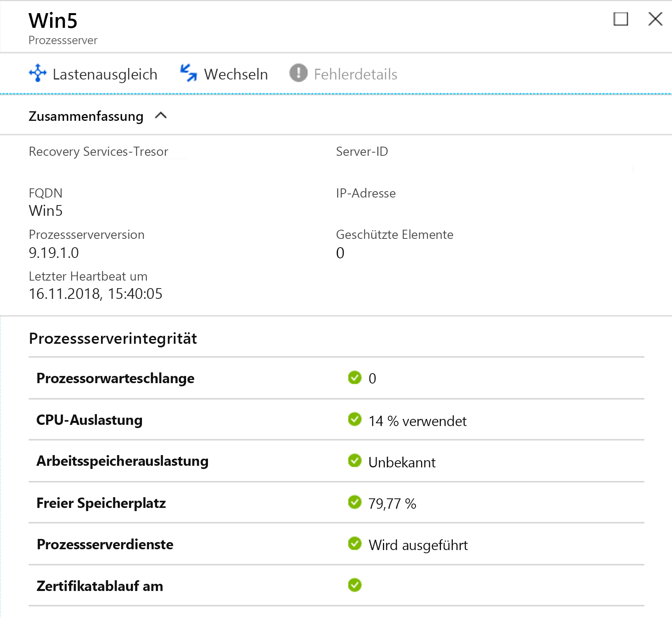The height and width of the screenshot is (618, 672).
Task: Collapse the Zusammenfassung section chevron
Action: point(161,116)
